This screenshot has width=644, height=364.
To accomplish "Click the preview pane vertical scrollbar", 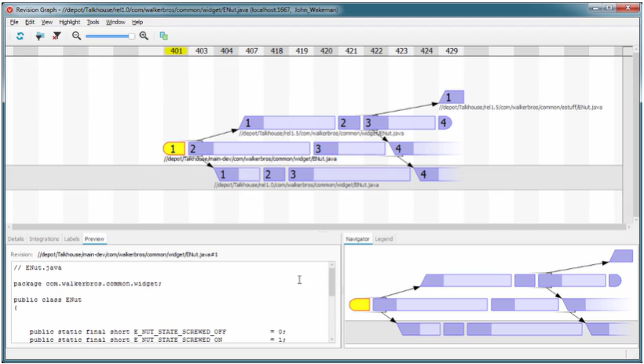I will point(332,283).
